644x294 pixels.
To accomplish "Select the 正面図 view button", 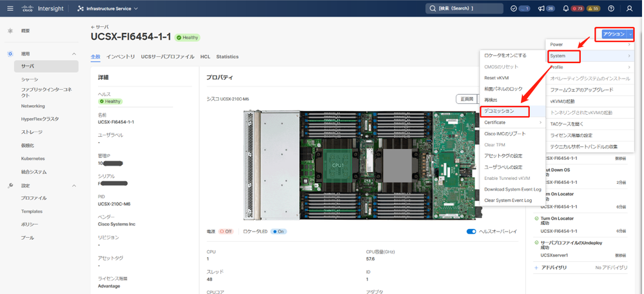I will coord(467,99).
